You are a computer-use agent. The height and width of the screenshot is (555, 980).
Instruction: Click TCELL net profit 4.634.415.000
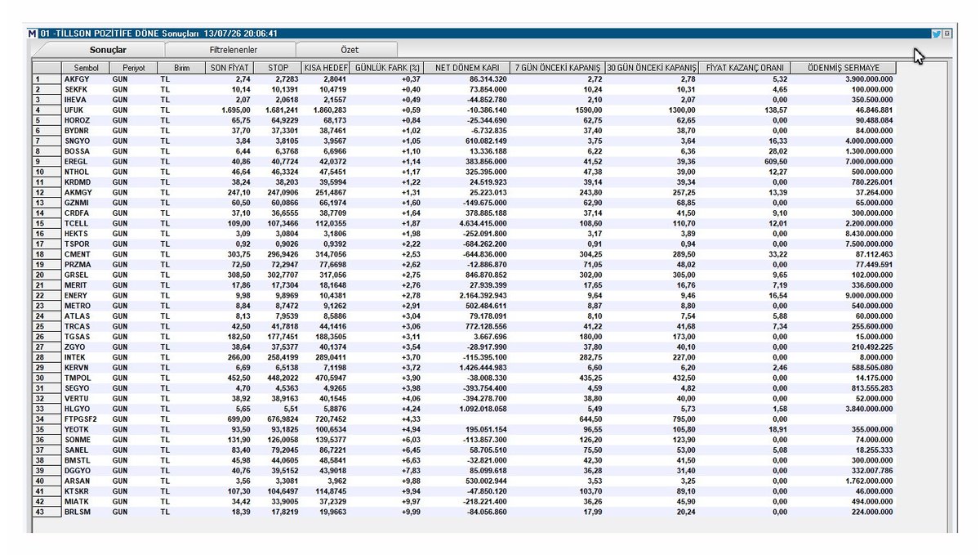(480, 222)
